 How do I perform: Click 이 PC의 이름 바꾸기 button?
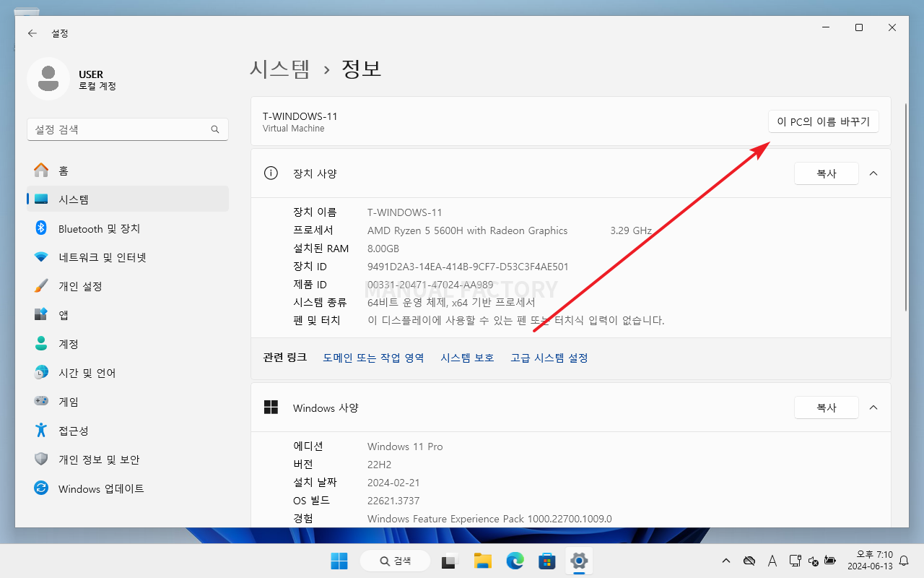(824, 122)
